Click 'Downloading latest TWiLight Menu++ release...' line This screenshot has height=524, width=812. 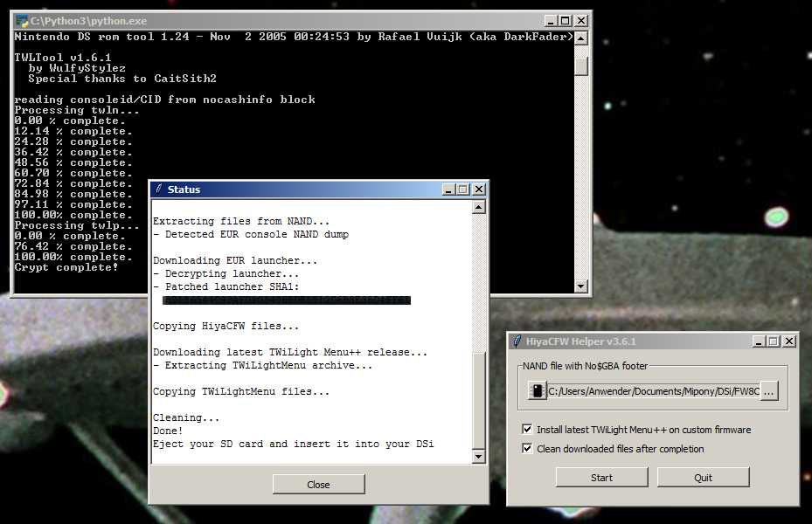(290, 352)
